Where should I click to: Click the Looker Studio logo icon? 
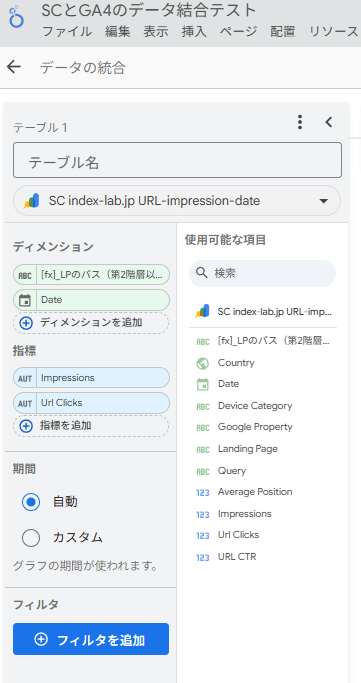tap(17, 17)
